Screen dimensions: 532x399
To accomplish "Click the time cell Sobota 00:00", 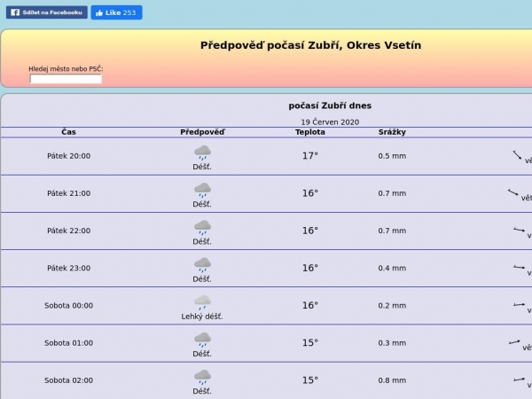I will tap(68, 305).
